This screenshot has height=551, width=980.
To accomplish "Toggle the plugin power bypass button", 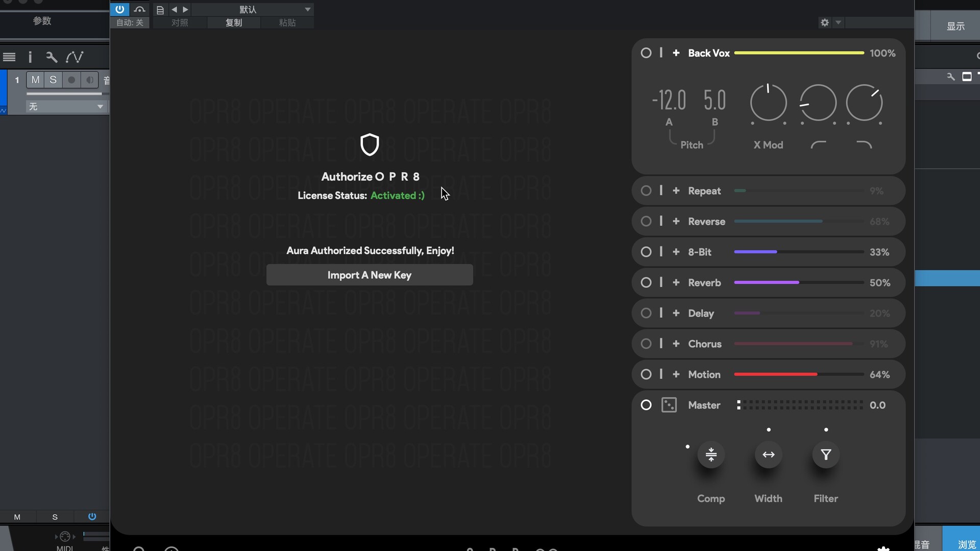I will (x=119, y=9).
